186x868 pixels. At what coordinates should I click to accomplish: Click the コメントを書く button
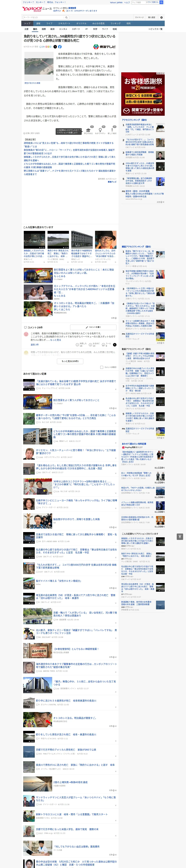[x=93, y=327]
